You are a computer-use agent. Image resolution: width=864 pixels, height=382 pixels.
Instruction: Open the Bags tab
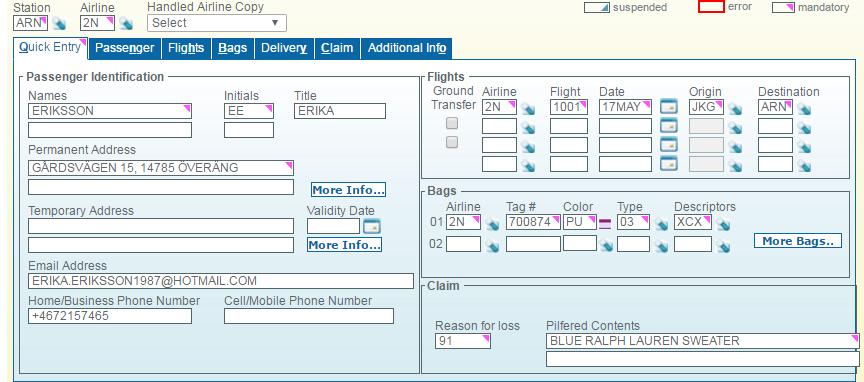233,49
